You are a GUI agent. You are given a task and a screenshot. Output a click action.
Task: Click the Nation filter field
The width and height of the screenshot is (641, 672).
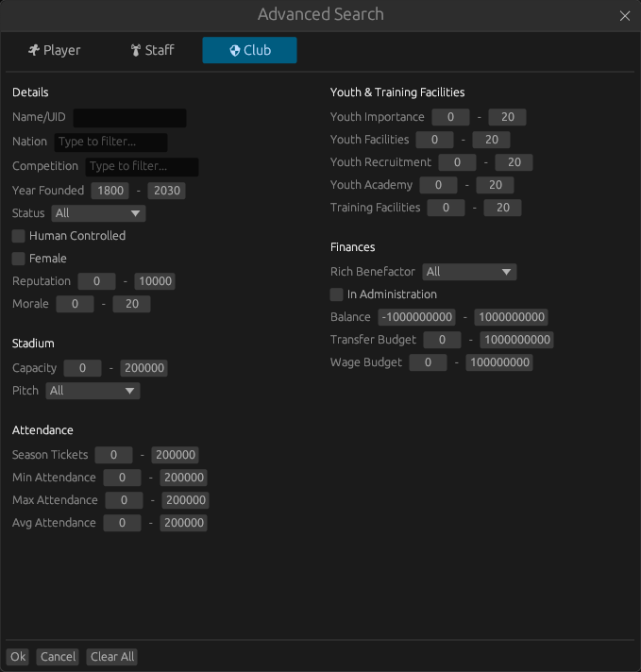[110, 142]
